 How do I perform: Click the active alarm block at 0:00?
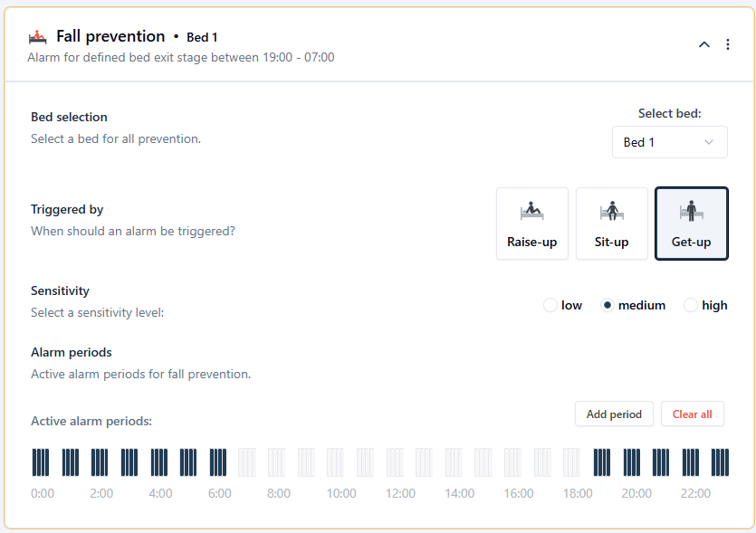point(41,462)
